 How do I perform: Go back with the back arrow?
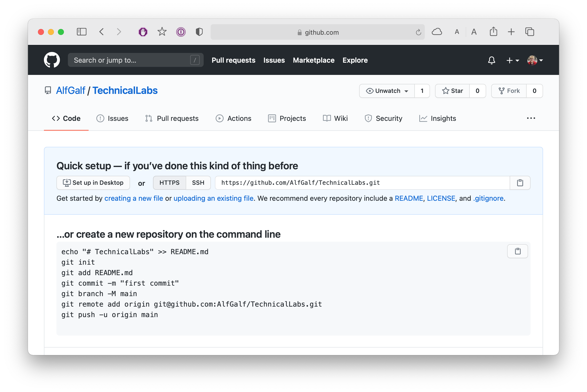tap(102, 32)
